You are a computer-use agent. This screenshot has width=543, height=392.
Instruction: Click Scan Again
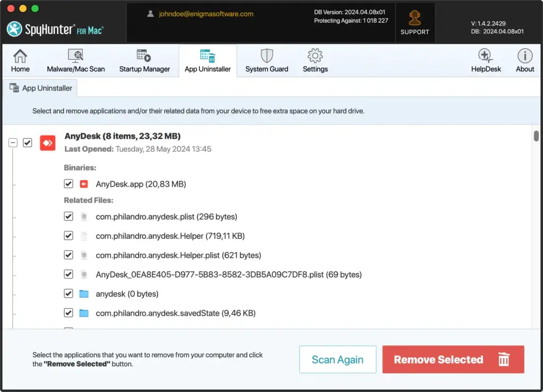click(337, 360)
